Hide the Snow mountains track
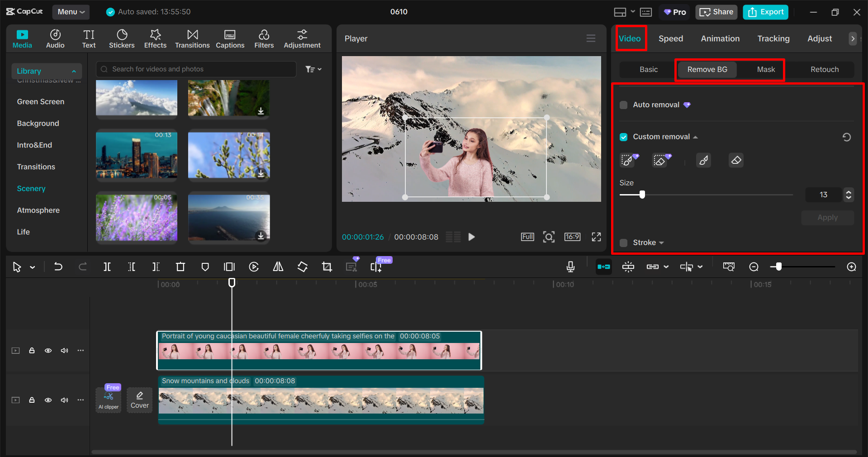The width and height of the screenshot is (868, 457). (48, 400)
